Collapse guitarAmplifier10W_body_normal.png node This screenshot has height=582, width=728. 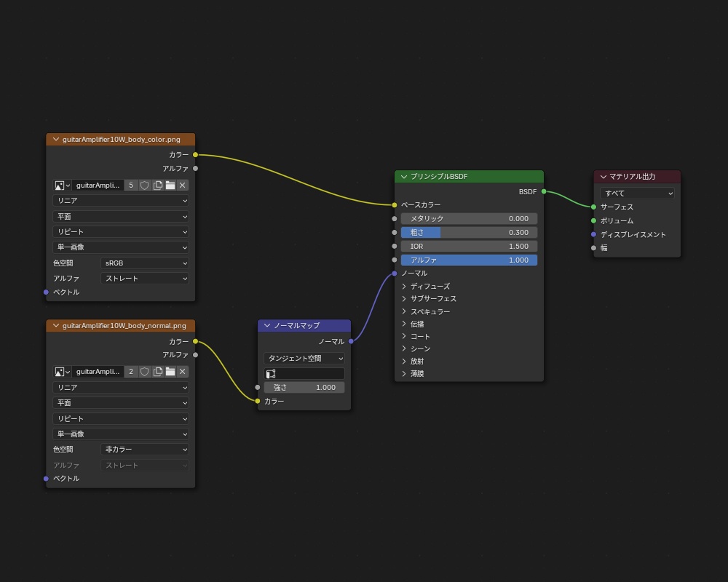pyautogui.click(x=56, y=326)
